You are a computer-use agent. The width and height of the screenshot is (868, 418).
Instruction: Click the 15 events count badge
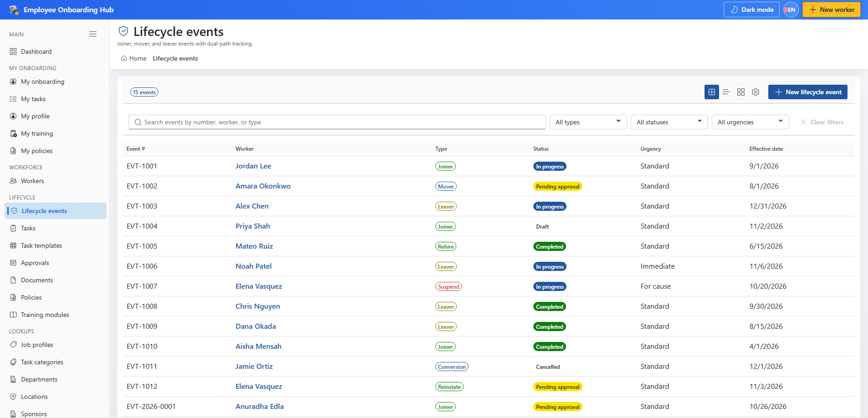coord(144,92)
